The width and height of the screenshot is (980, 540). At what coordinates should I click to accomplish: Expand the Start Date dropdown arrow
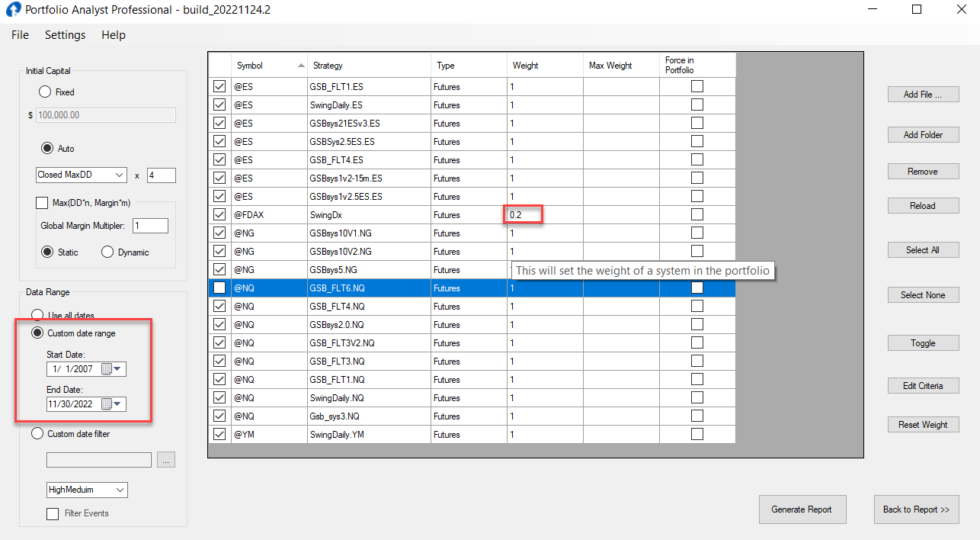[119, 369]
